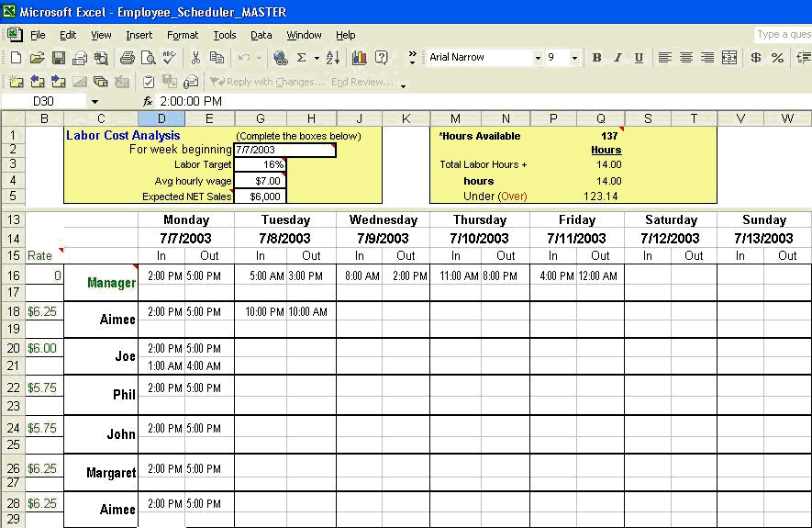Click the Show All Comments icon
The width and height of the screenshot is (812, 528).
click(100, 82)
